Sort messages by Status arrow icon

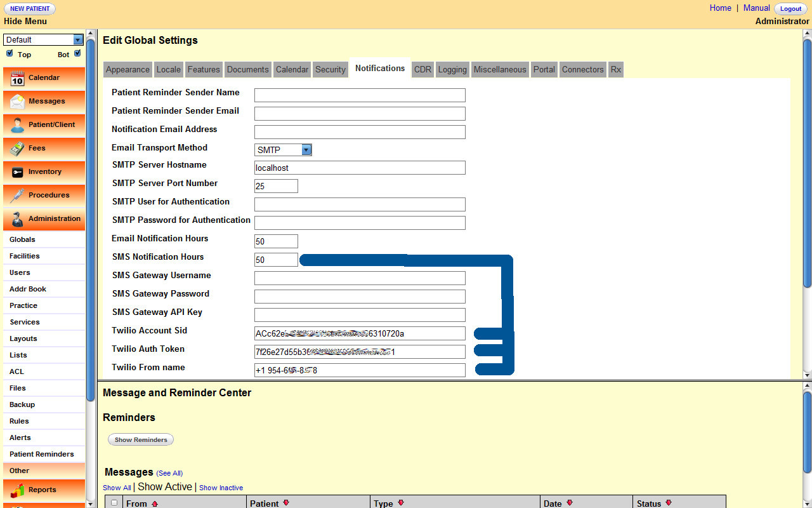(x=668, y=504)
